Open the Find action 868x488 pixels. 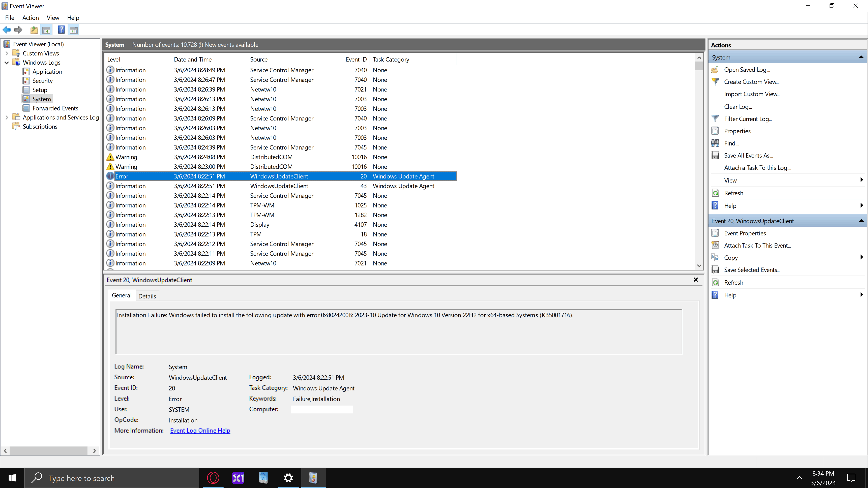(731, 143)
